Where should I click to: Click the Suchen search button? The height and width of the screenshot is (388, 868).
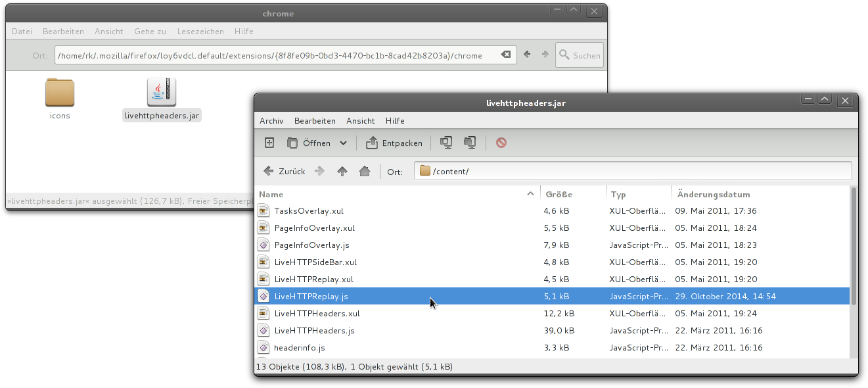[x=580, y=56]
